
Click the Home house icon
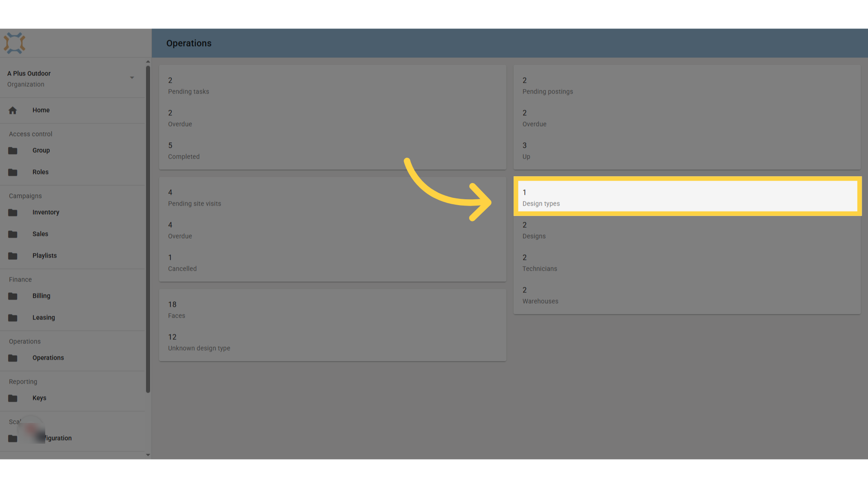pos(13,110)
